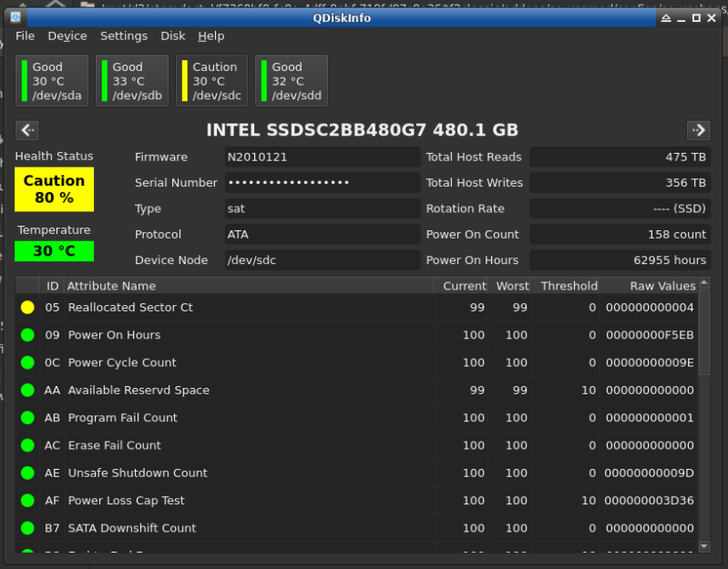The height and width of the screenshot is (569, 728).
Task: Click the Threshold column header
Action: coord(564,286)
